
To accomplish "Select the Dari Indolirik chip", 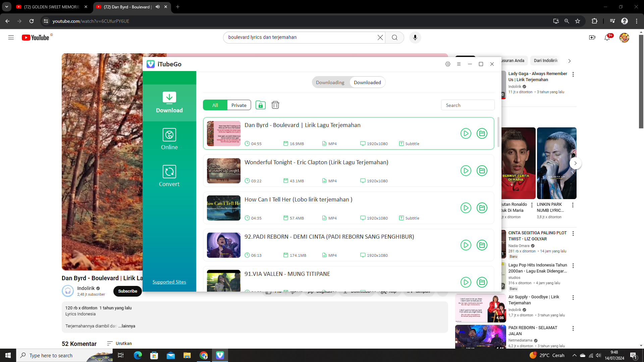I will tap(546, 61).
